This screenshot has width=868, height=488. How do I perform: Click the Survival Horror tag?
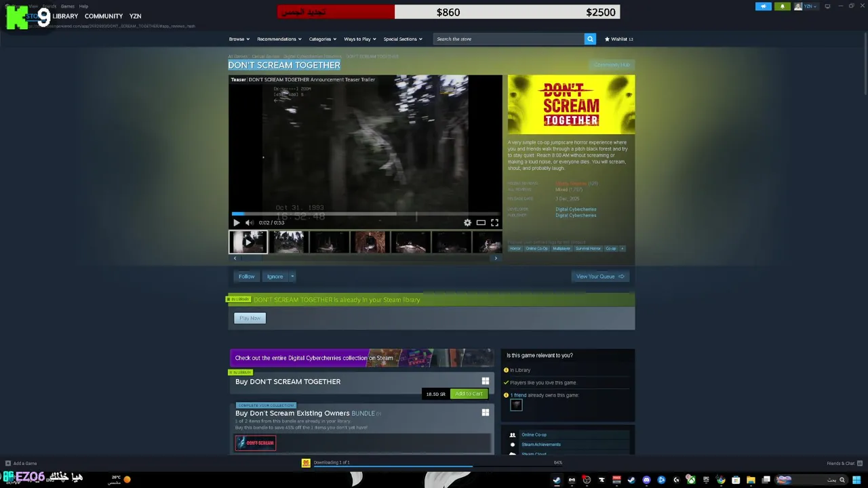point(588,248)
